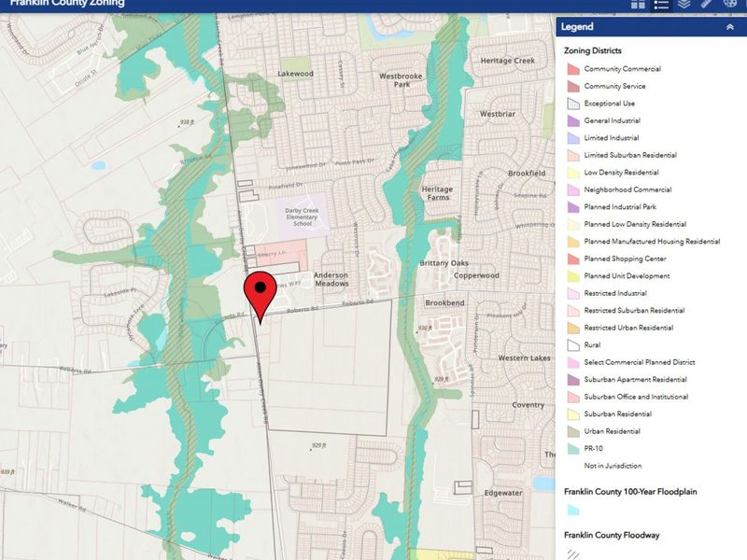Click the Floodway hatched legend symbol
The image size is (747, 560).
coord(572,553)
